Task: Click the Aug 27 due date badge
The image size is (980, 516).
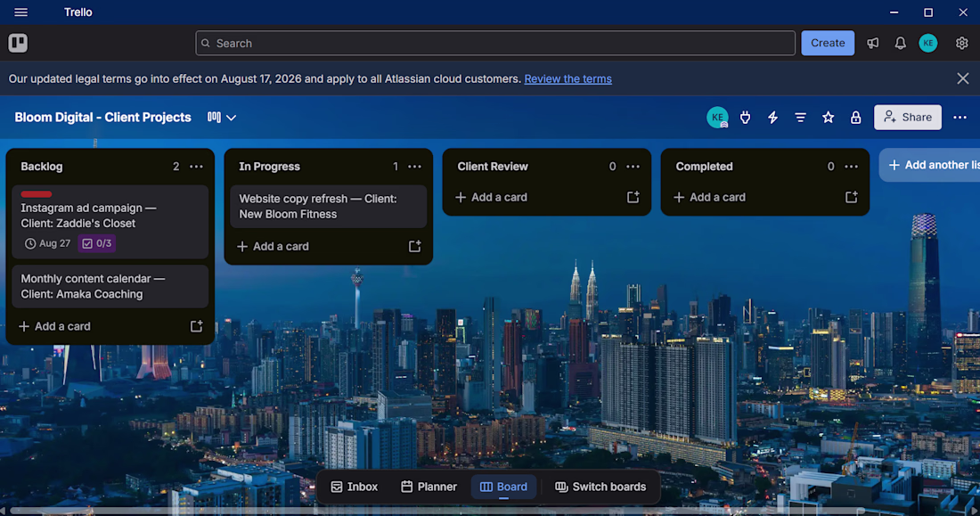Action: pyautogui.click(x=47, y=243)
